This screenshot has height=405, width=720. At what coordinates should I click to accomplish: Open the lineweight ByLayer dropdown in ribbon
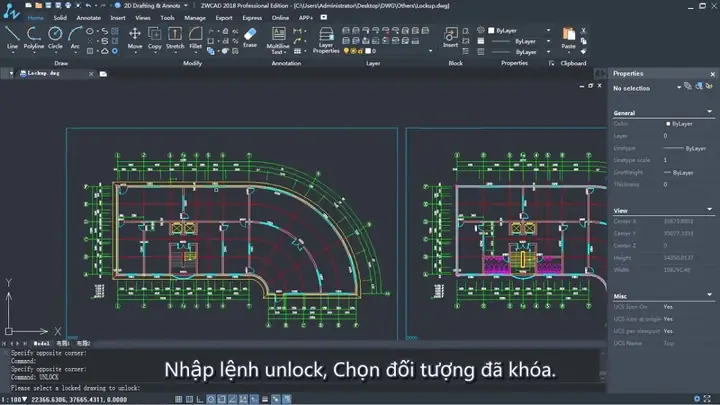pos(548,52)
